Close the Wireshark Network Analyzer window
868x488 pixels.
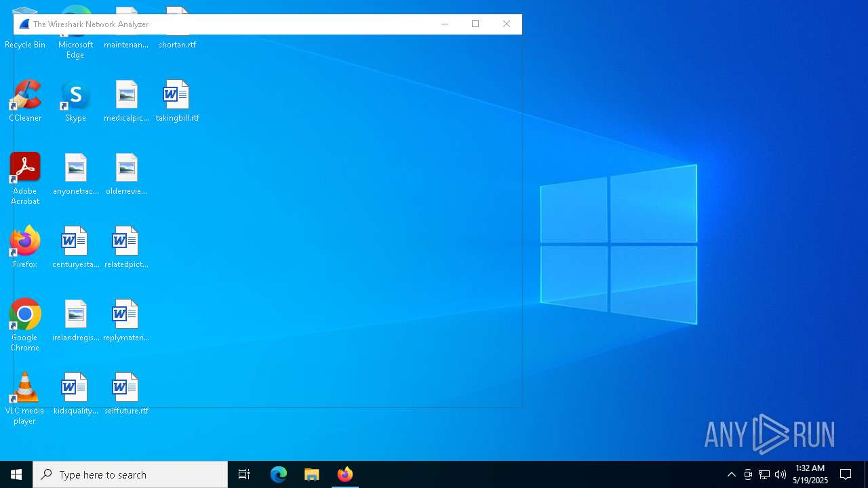[507, 24]
